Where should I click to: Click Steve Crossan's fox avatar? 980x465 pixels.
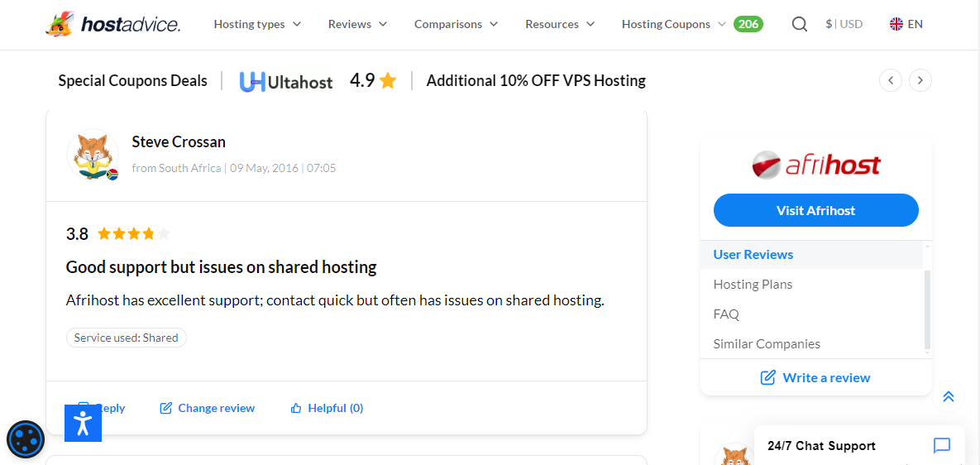93,156
